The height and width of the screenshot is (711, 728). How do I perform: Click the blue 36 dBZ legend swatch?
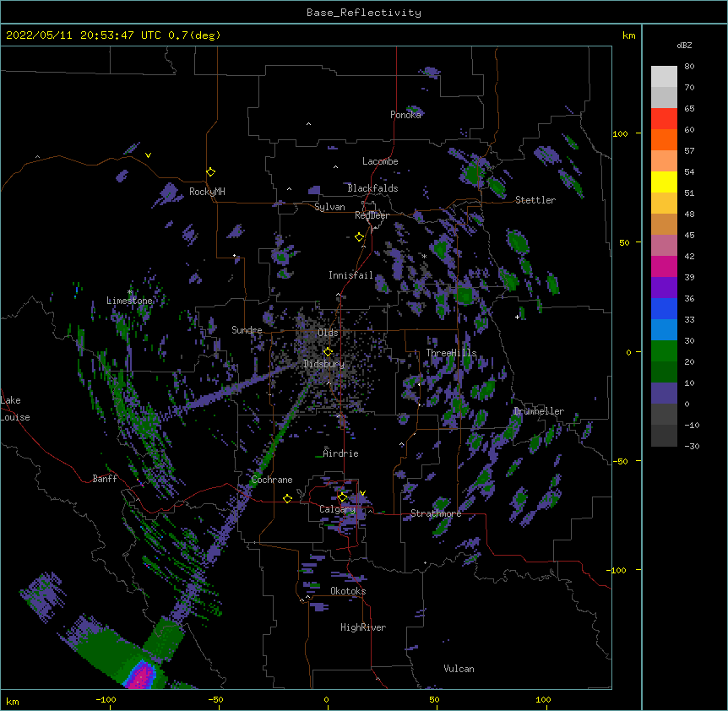[664, 308]
